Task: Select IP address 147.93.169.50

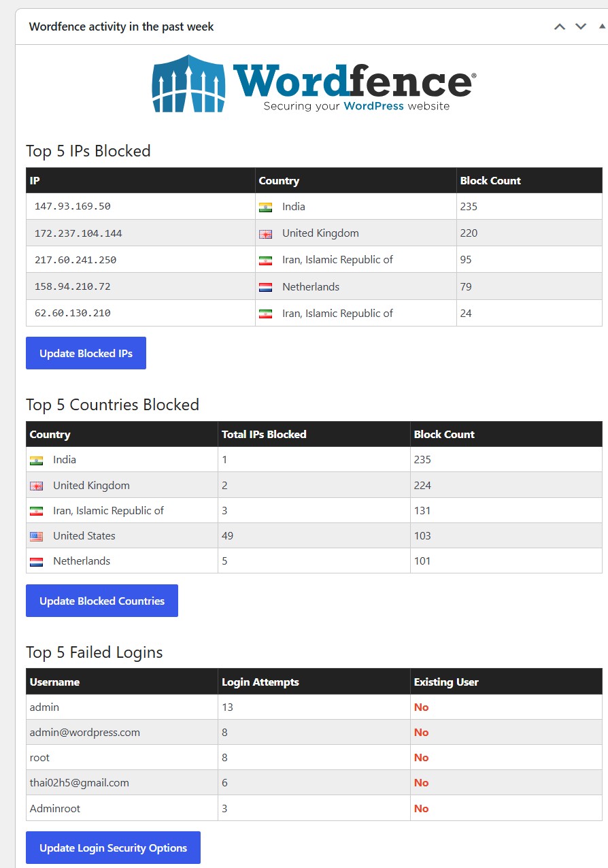Action: [x=72, y=206]
